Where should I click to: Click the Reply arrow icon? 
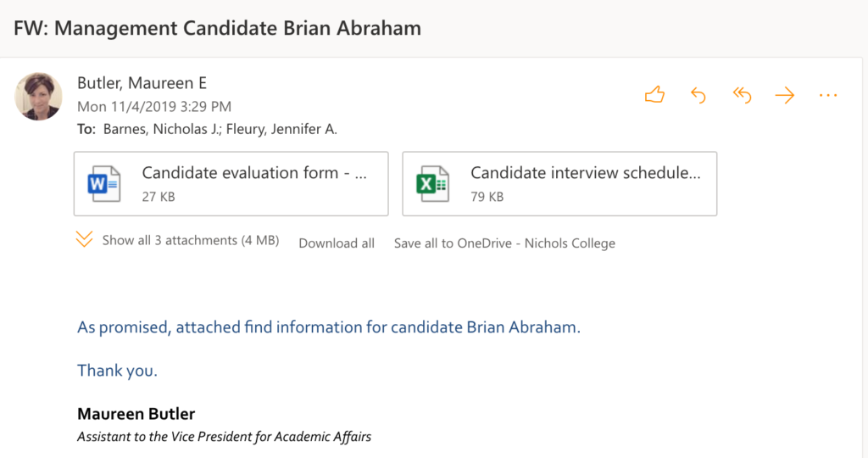coord(698,96)
